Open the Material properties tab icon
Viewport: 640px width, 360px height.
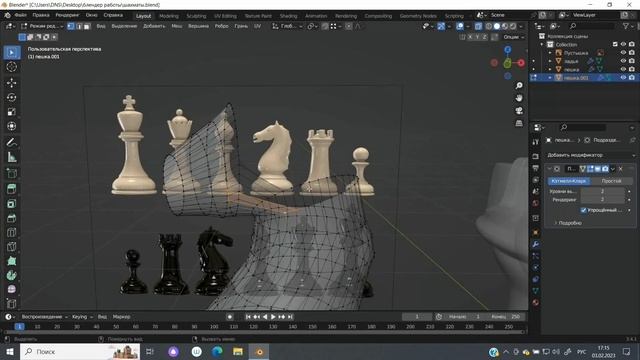point(536,302)
